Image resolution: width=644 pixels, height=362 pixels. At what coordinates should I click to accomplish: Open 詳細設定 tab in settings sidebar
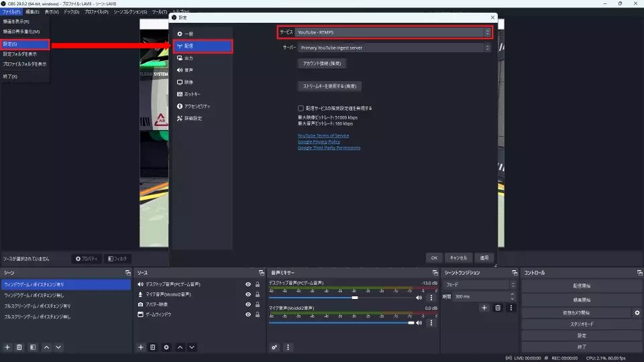203,118
